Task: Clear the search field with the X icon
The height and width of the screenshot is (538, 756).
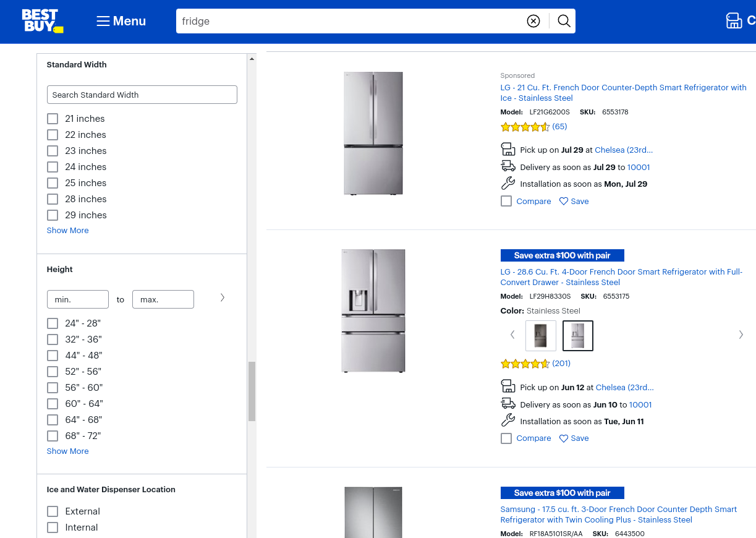Action: 533,21
